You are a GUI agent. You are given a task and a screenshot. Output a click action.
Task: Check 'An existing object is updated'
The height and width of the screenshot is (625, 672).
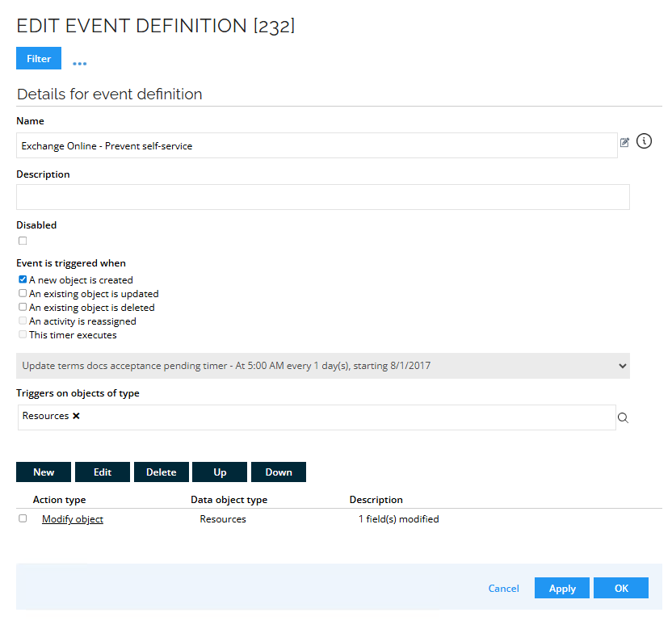[23, 293]
